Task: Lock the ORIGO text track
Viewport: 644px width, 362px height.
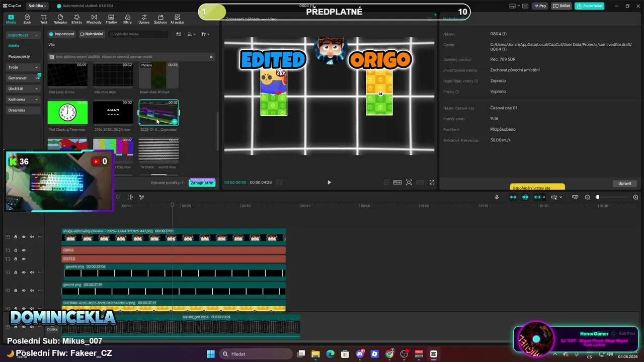Action: pyautogui.click(x=16, y=250)
